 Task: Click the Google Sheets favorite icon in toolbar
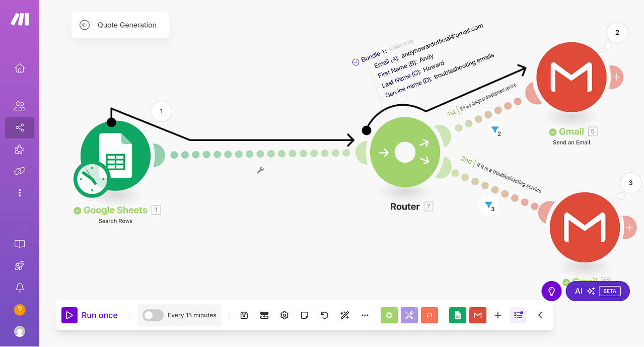pyautogui.click(x=458, y=315)
